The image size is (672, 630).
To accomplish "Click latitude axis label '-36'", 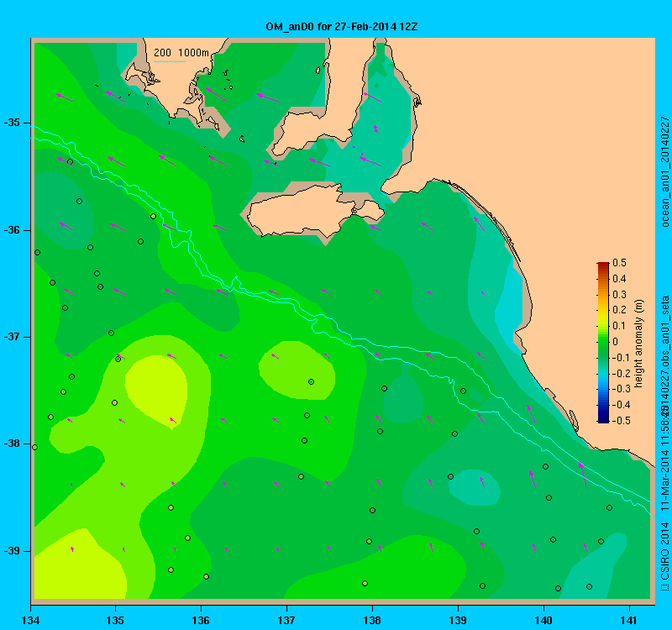I will click(x=12, y=230).
